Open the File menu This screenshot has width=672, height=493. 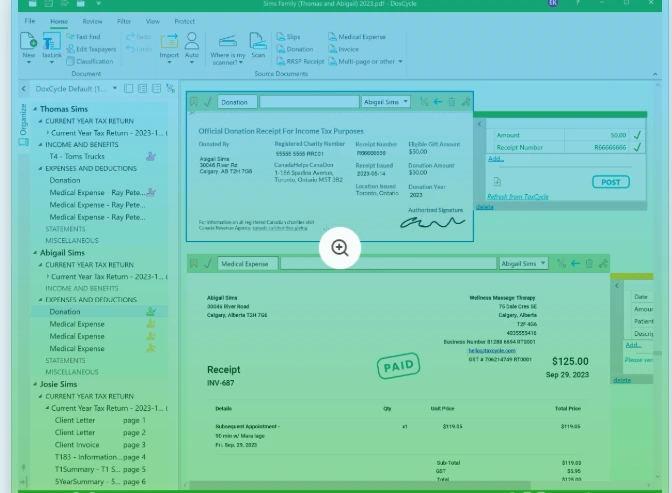point(30,21)
